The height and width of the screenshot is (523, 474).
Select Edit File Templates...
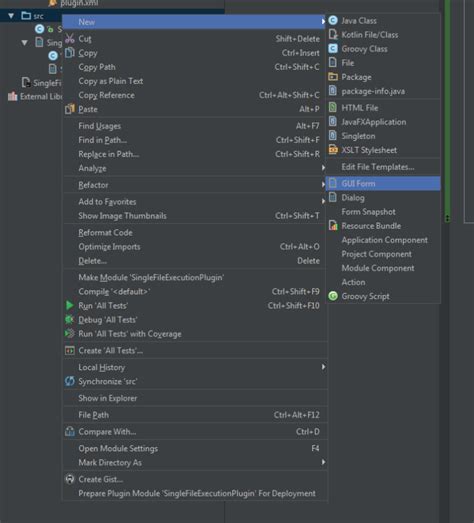378,167
